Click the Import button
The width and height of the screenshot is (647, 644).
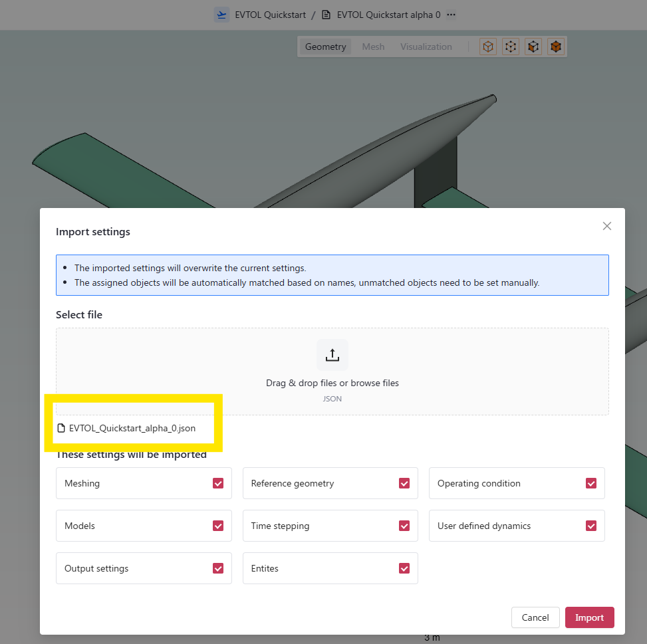coord(589,617)
